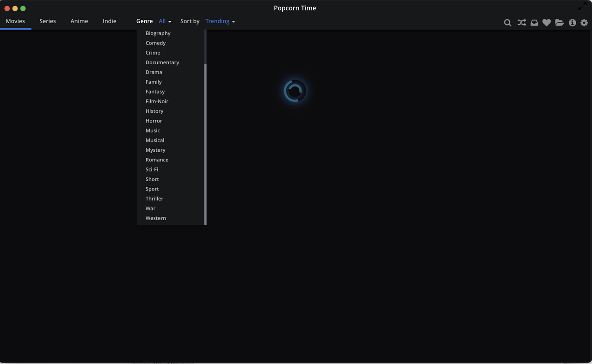Open favorites heart icon
The width and height of the screenshot is (592, 364).
point(547,22)
